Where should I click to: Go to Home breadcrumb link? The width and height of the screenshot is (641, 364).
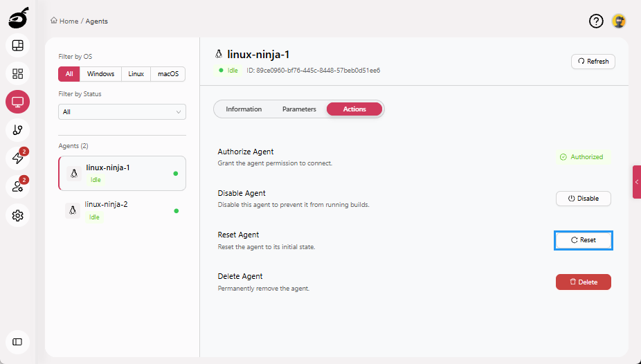(x=69, y=21)
